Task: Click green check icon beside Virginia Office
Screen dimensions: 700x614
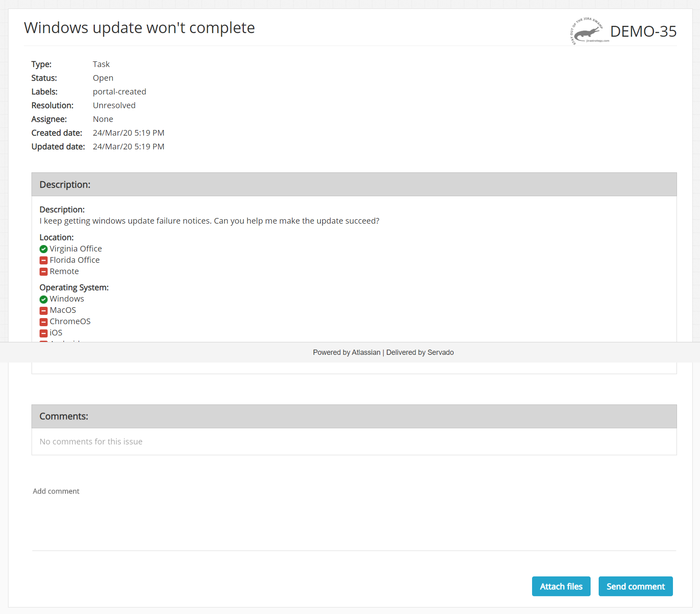Action: pyautogui.click(x=44, y=249)
